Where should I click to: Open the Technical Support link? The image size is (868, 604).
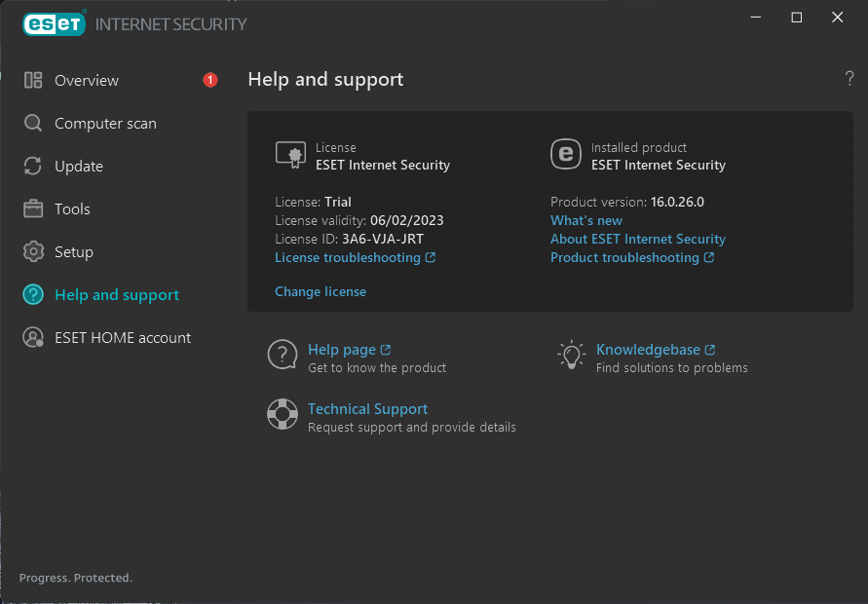point(367,409)
